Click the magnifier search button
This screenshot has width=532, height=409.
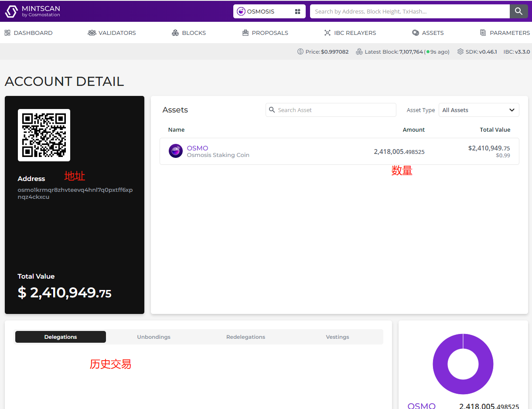pos(518,11)
